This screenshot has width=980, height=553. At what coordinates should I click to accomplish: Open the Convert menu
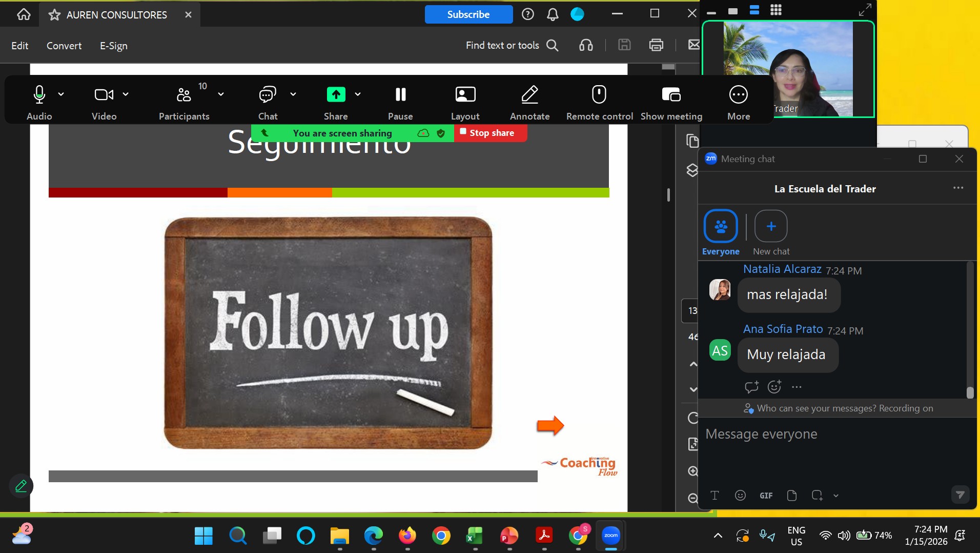click(x=64, y=46)
